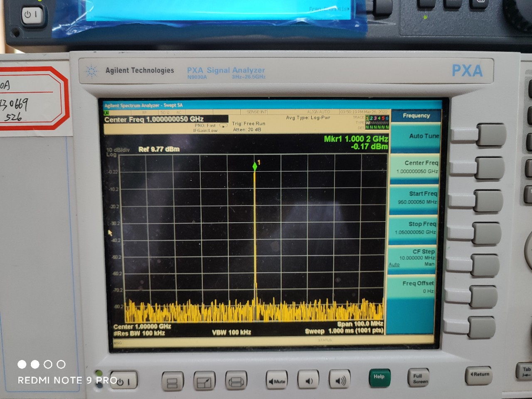The height and width of the screenshot is (399, 532).
Task: Click the Span 100.0 MHz annotation
Action: click(x=360, y=324)
